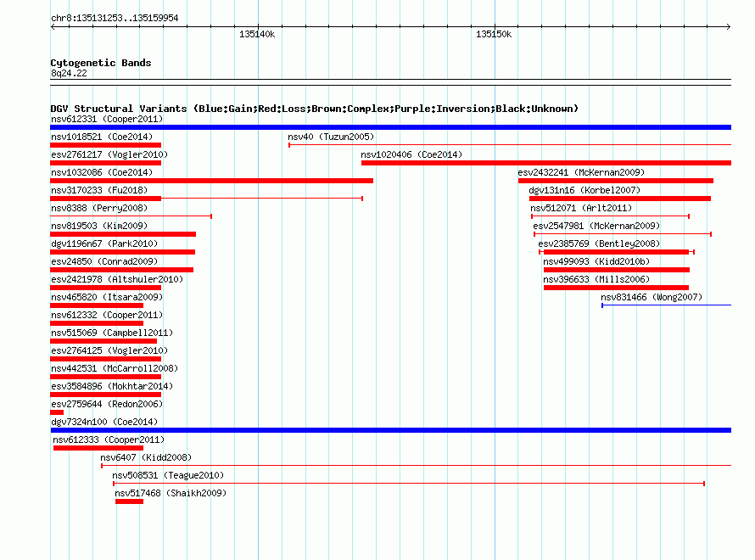Select the red bar under esv2432241

click(616, 181)
